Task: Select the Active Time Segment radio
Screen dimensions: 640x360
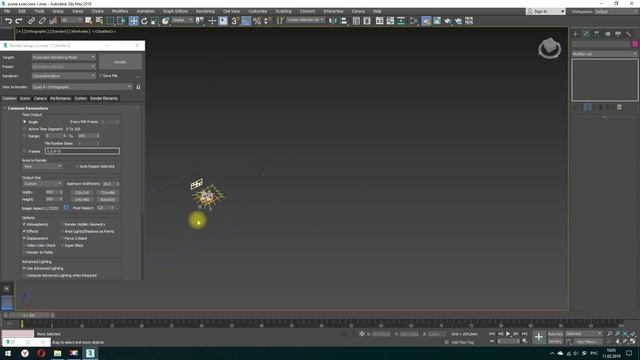Action: click(24, 129)
